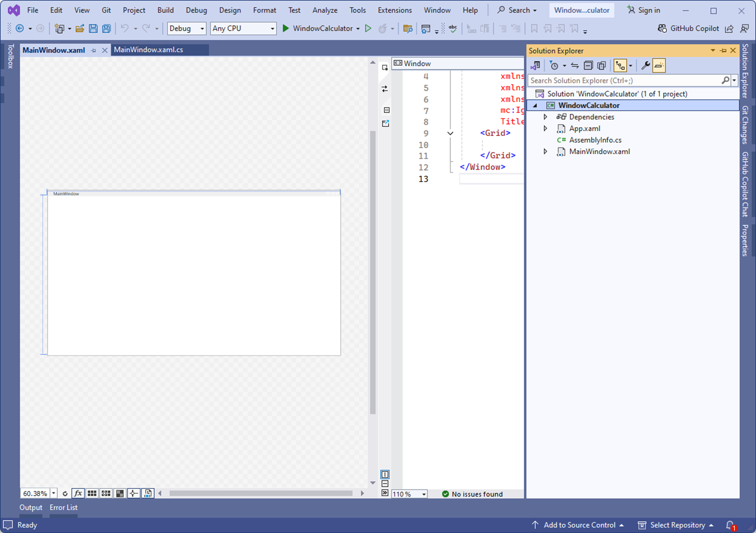
Task: Select AssemblyInfo.cs in Solution Explorer
Action: [595, 140]
